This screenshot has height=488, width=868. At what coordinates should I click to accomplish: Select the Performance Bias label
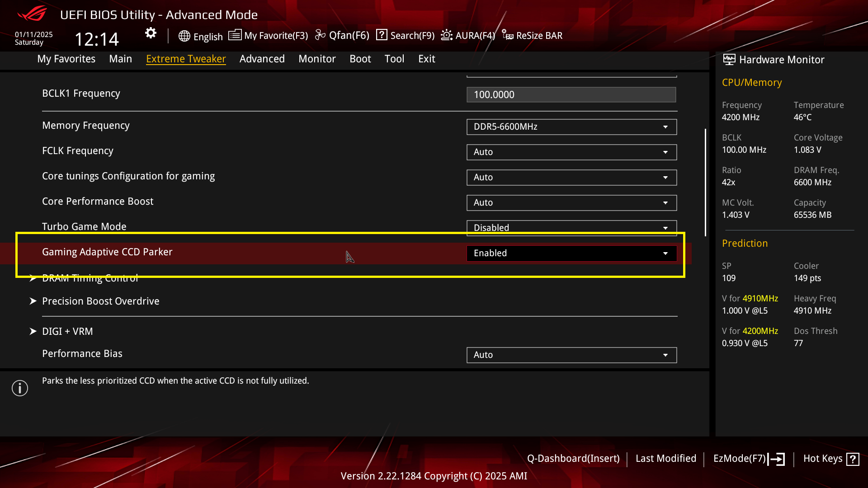tap(82, 354)
